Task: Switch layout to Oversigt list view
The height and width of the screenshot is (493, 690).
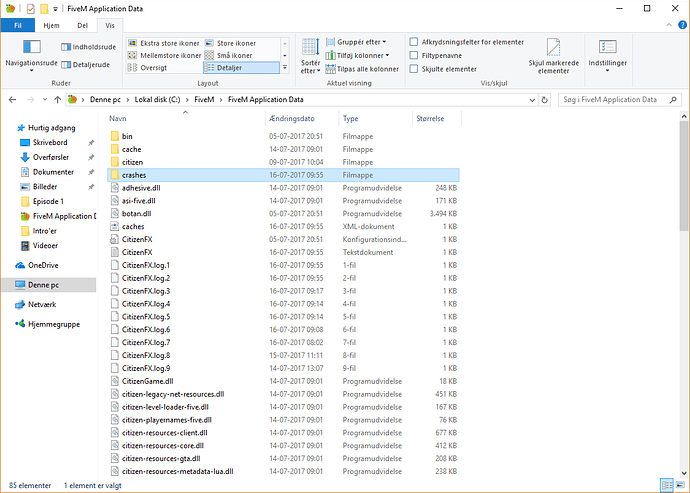Action: point(147,68)
